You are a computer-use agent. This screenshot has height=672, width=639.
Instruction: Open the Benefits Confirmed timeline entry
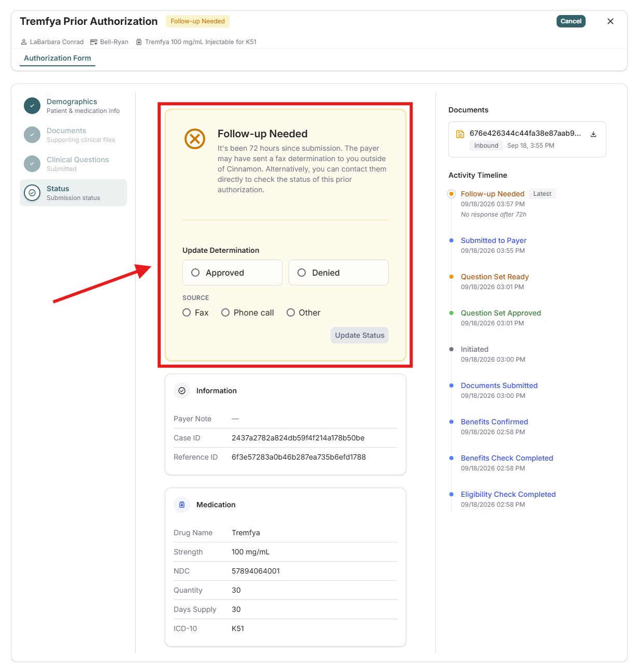point(494,422)
